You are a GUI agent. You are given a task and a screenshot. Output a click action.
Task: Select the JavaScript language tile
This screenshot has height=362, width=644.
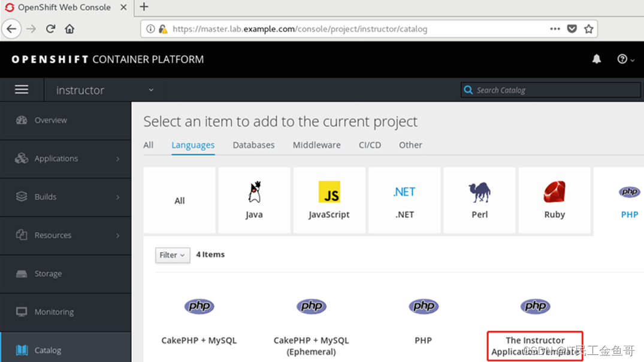pos(329,200)
